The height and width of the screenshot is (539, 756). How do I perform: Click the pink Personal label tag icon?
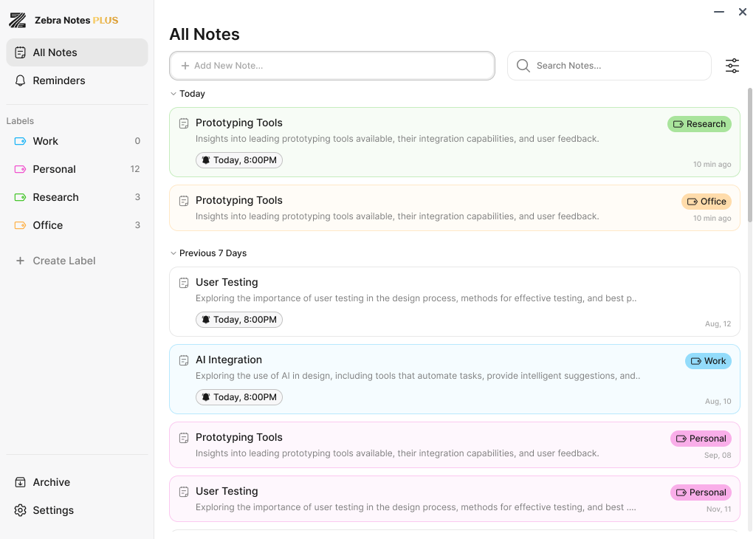tap(20, 169)
